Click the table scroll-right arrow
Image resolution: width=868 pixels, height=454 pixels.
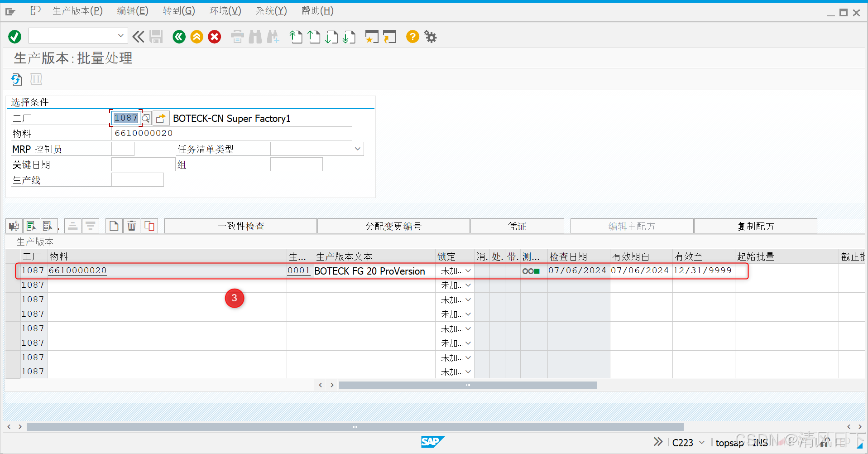pos(332,385)
